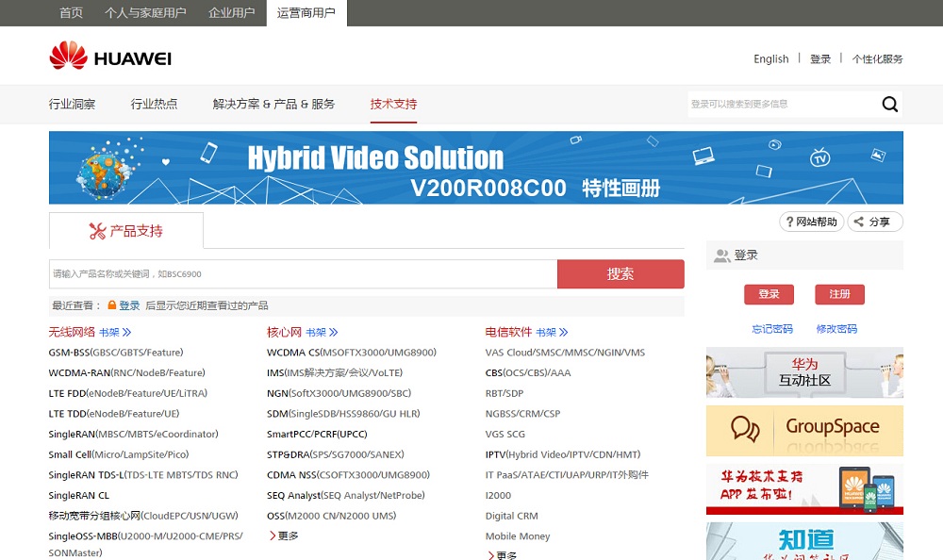Screen dimensions: 943x560
Task: Focus the product name search field
Action: [303, 273]
